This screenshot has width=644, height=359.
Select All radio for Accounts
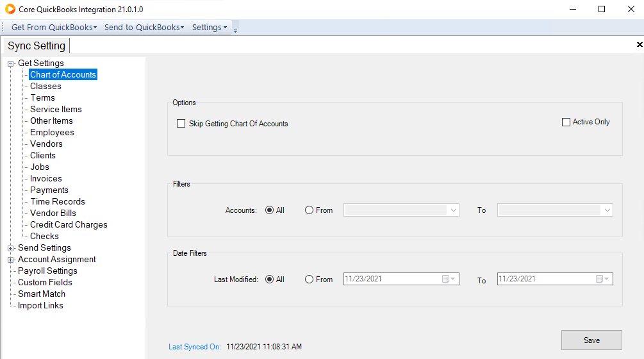click(x=269, y=210)
